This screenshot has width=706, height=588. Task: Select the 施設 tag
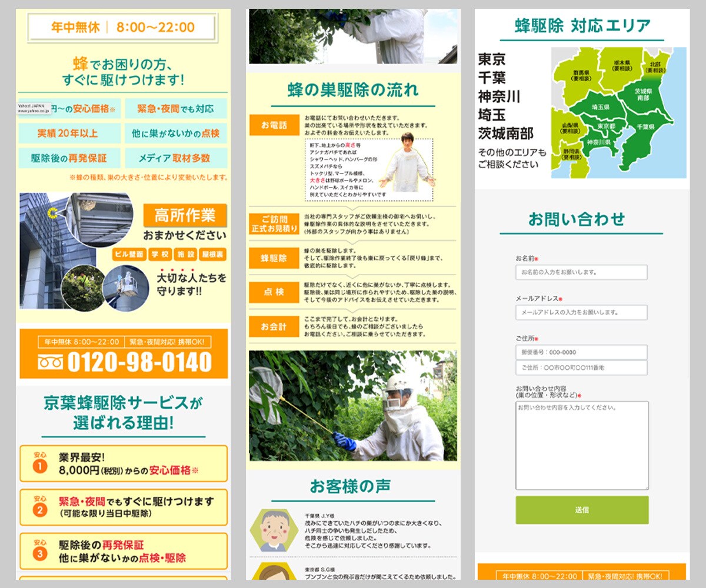point(185,255)
